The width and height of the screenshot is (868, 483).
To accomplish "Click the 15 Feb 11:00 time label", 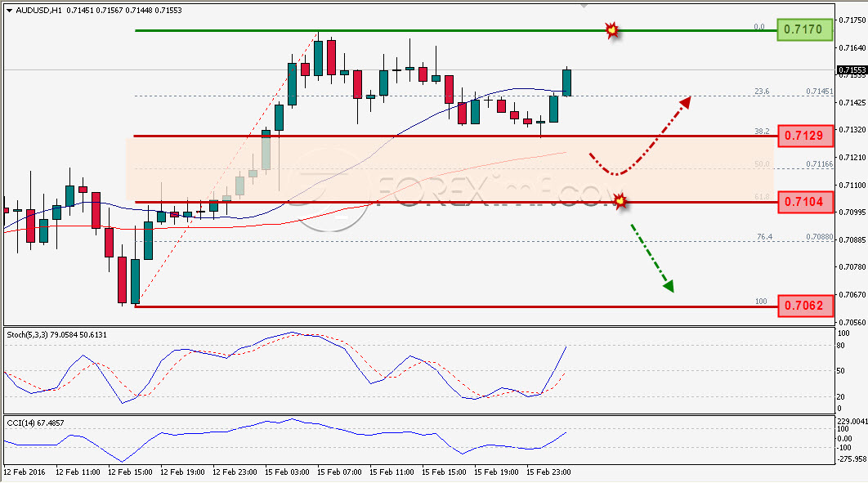I will click(391, 472).
